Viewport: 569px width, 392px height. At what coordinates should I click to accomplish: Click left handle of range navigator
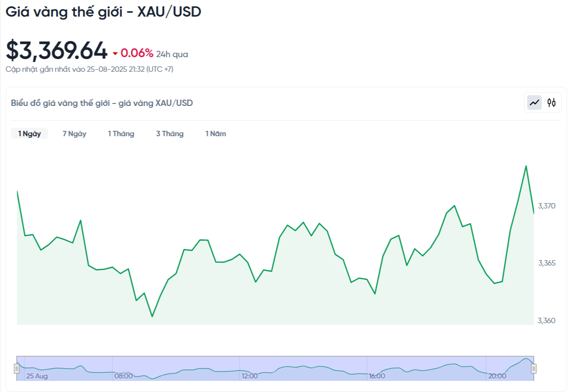coord(17,369)
